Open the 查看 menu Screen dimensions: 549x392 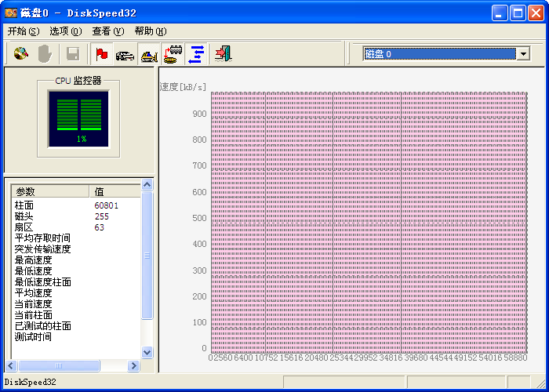107,31
